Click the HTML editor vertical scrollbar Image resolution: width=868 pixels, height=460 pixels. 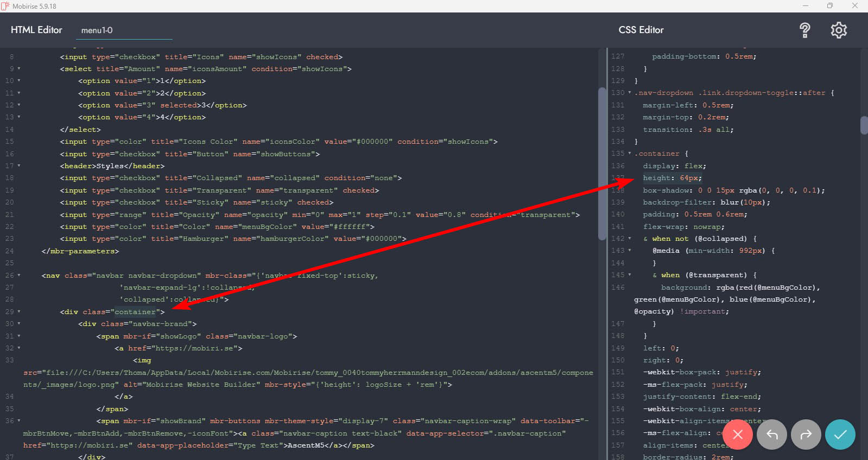601,163
